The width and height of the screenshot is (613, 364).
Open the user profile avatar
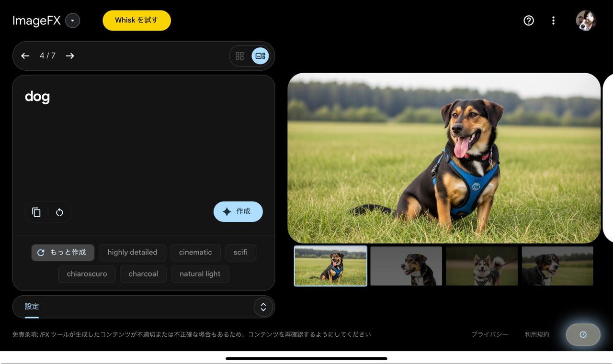(586, 21)
